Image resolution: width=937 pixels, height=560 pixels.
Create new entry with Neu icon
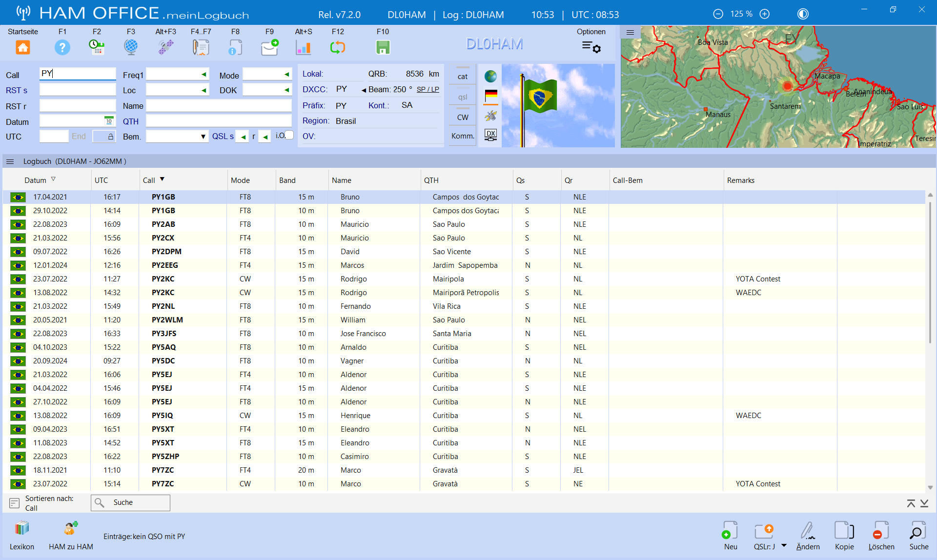[730, 530]
